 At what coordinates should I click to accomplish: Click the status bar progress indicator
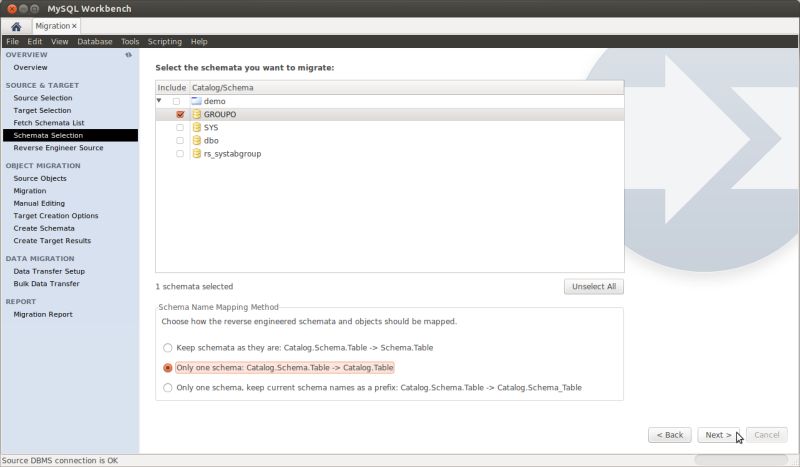741,460
